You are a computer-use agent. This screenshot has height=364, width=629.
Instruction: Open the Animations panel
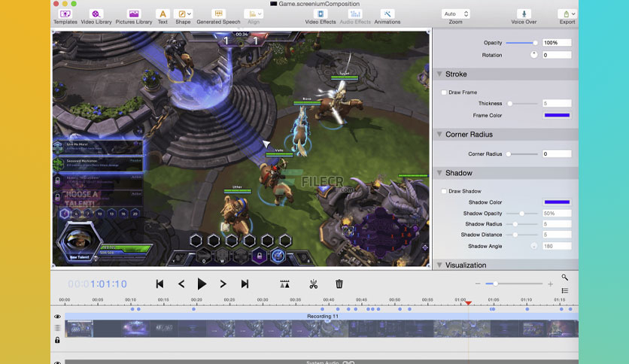[x=387, y=17]
